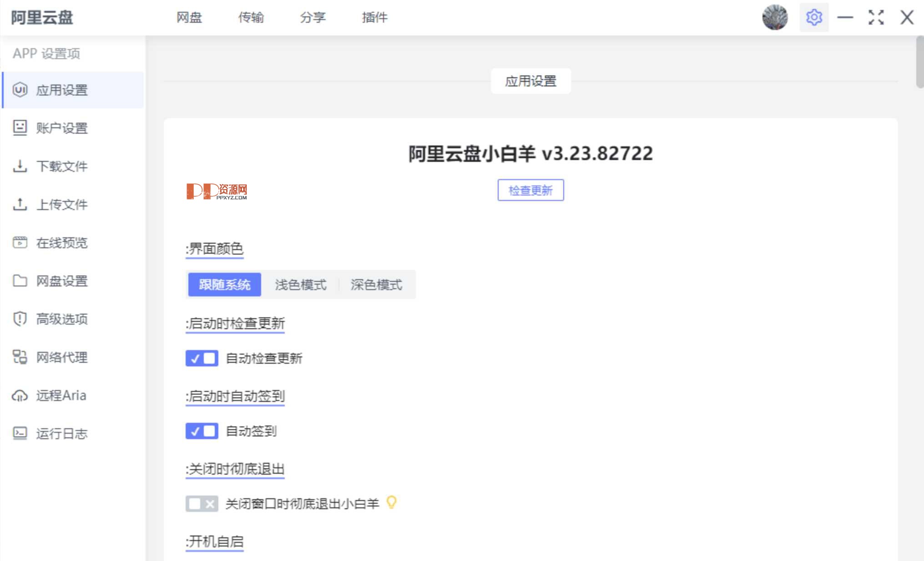Screen dimensions: 924x561
Task: Open the 网盘 tab
Action: click(x=189, y=17)
